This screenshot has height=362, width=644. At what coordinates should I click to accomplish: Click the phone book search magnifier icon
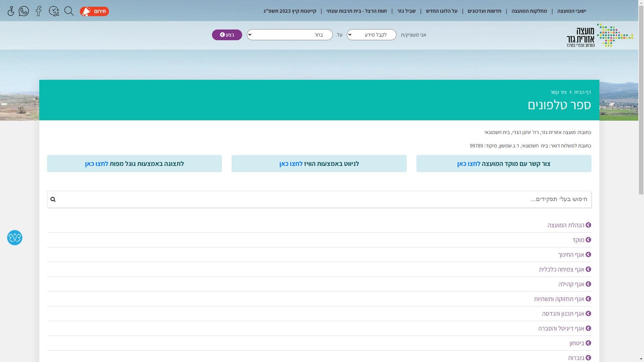pyautogui.click(x=53, y=199)
